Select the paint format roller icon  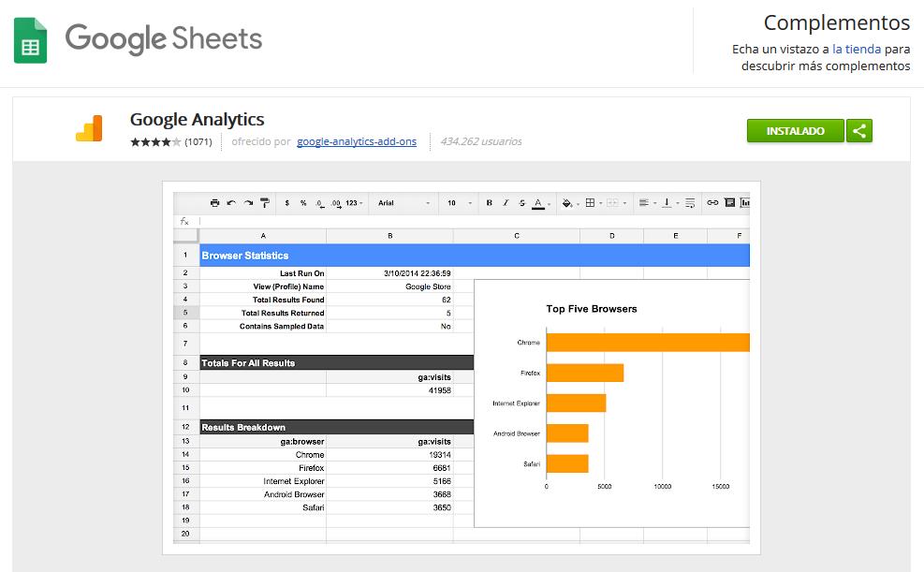265,202
